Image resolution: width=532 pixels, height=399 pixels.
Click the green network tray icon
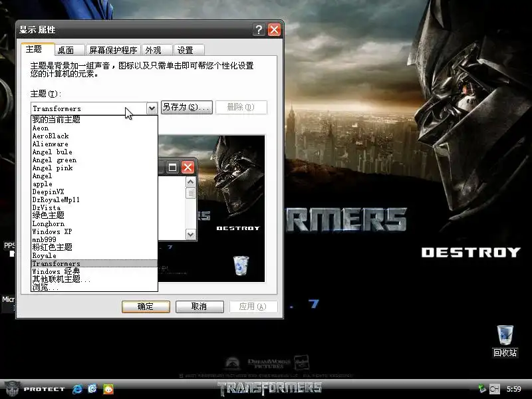tap(481, 389)
